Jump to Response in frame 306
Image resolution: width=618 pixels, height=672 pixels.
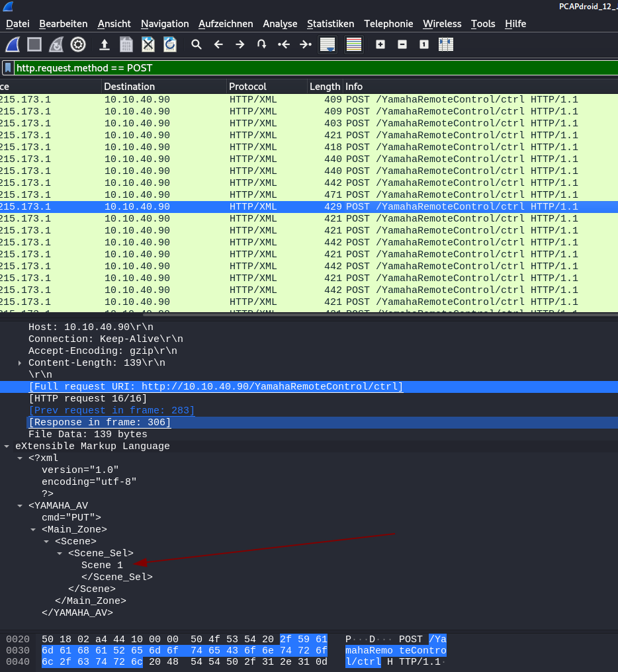pos(99,423)
